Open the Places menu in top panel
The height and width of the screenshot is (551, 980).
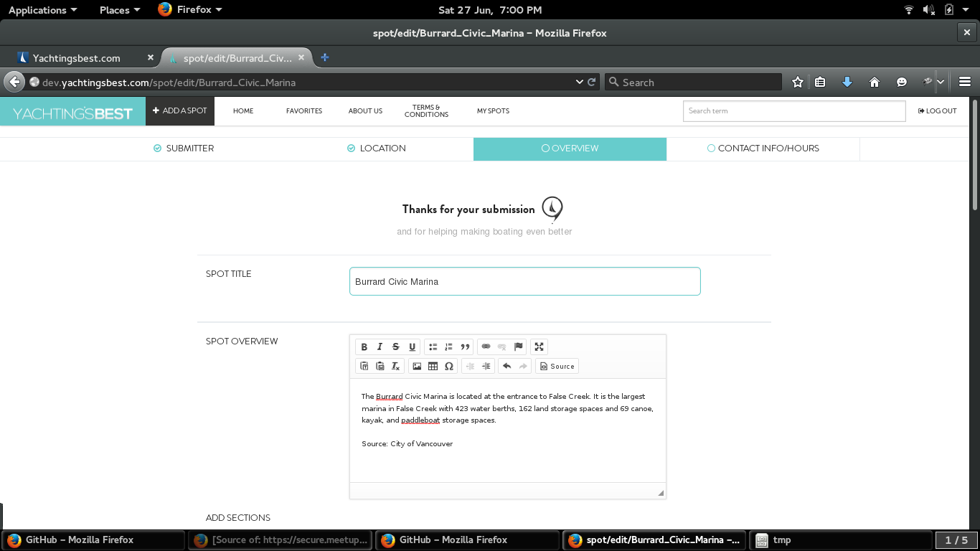pyautogui.click(x=119, y=10)
